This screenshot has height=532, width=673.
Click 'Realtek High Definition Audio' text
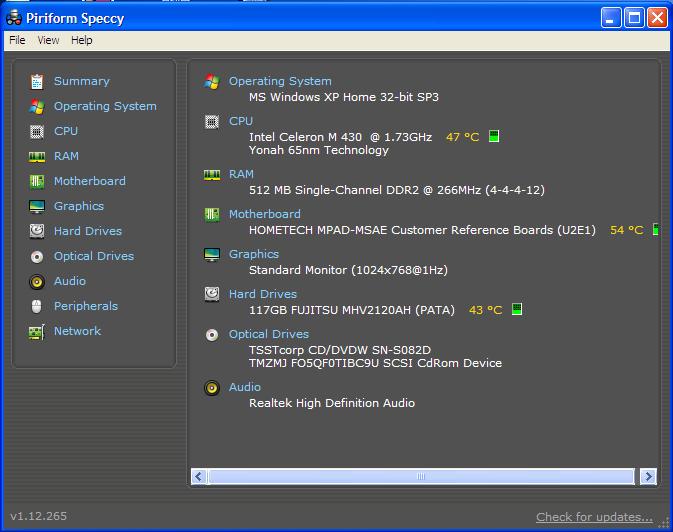tap(332, 403)
